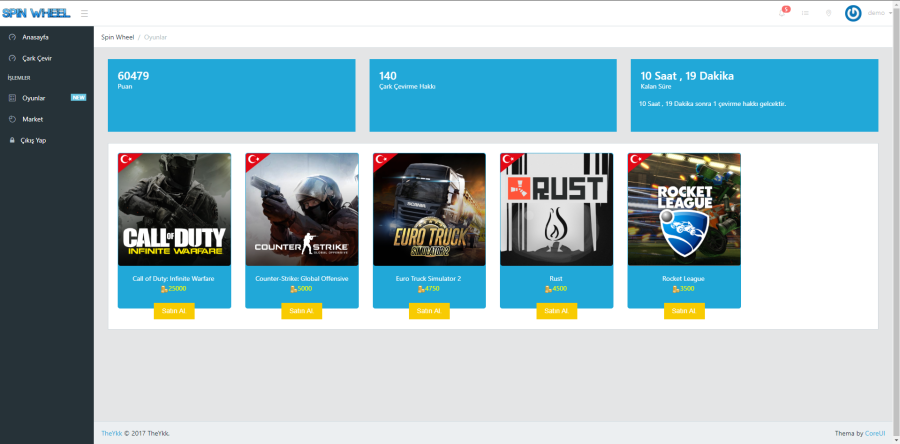Click the Turkish flag on Euro Truck card
Image resolution: width=900 pixels, height=444 pixels.
click(x=381, y=160)
